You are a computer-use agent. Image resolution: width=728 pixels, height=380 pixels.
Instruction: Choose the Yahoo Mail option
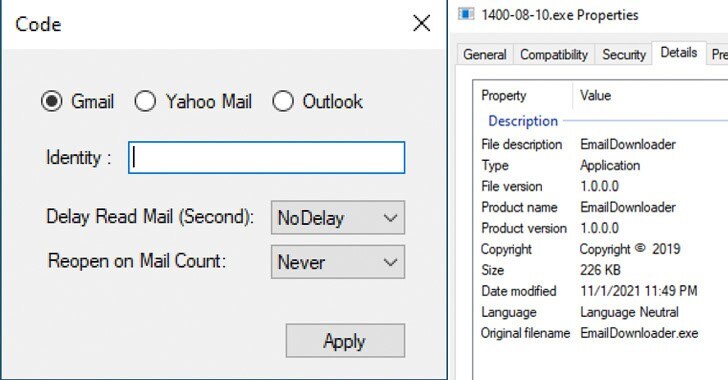144,101
